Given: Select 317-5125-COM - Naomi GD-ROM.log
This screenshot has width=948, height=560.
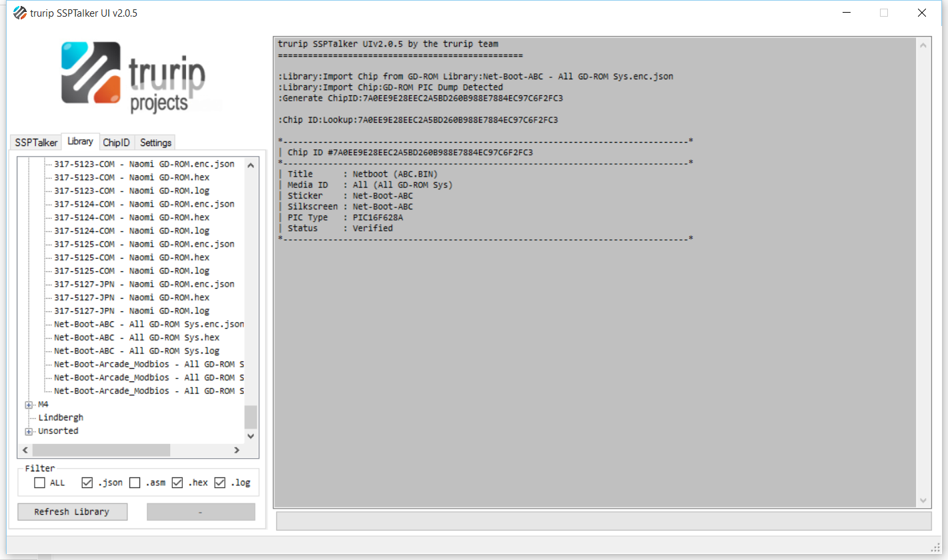Looking at the screenshot, I should pyautogui.click(x=131, y=271).
